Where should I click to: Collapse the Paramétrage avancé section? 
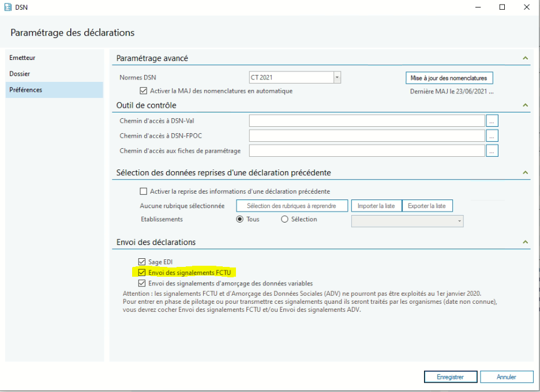[x=525, y=58]
